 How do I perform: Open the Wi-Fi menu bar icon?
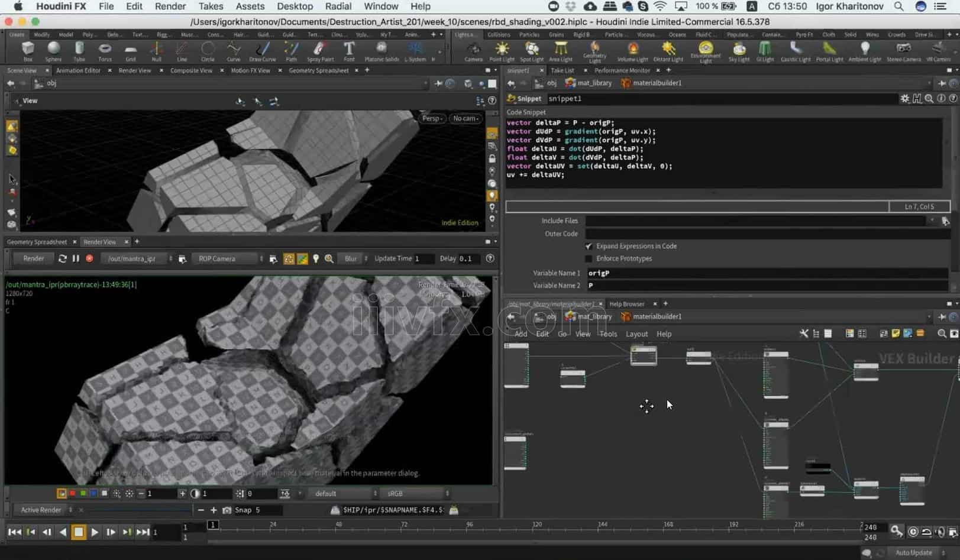click(660, 7)
